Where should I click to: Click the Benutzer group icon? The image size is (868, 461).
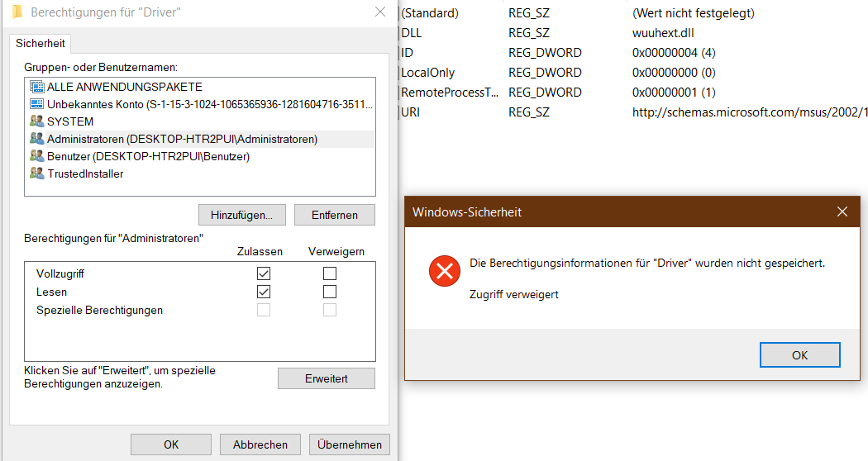(36, 156)
